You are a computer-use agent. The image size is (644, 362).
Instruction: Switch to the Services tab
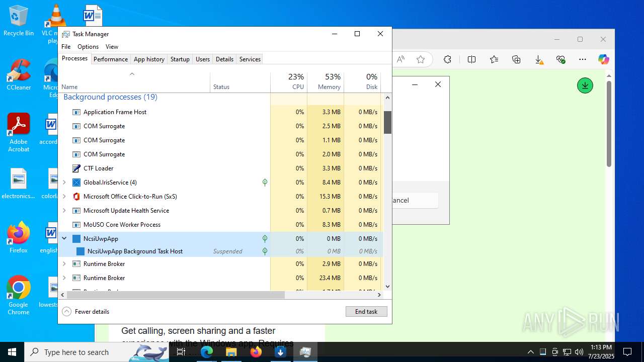250,59
